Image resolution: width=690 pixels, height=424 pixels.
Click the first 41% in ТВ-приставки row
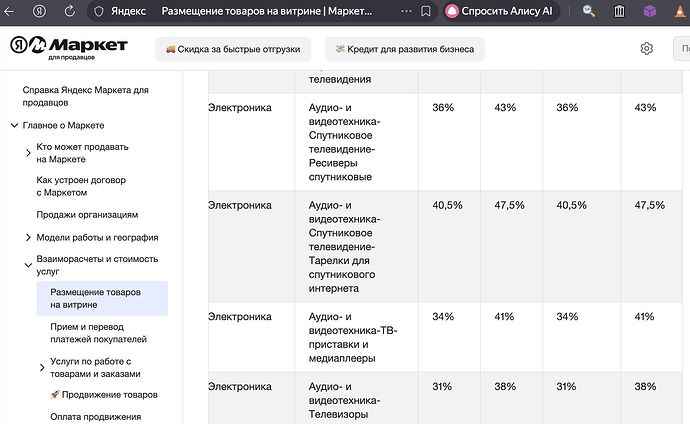point(504,317)
